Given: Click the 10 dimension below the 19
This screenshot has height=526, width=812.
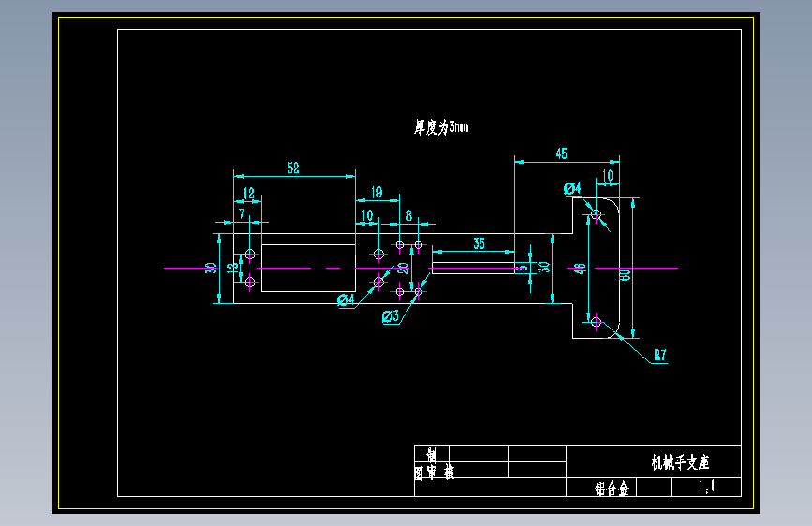Looking at the screenshot, I should [x=367, y=215].
